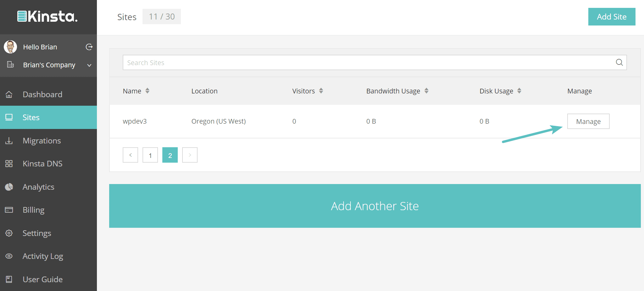Click the Sites laptop icon
The height and width of the screenshot is (291, 644).
(x=9, y=117)
